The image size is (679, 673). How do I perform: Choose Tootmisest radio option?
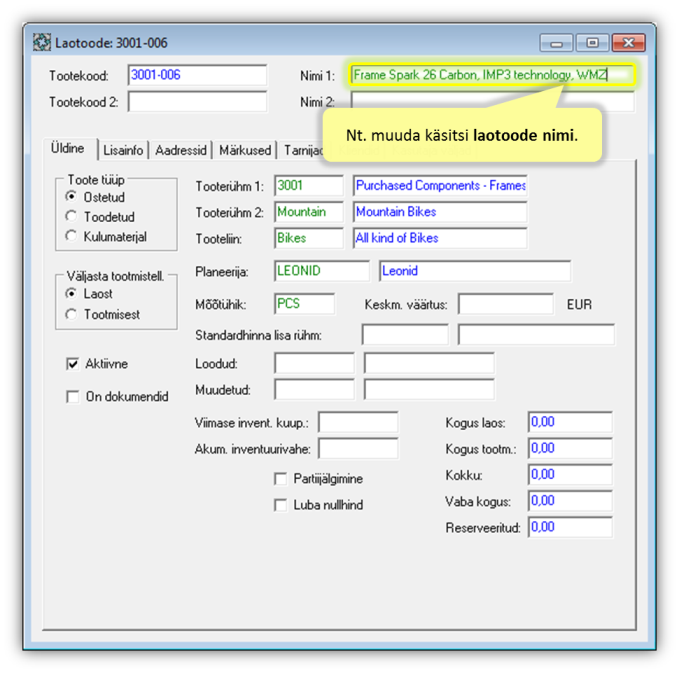[71, 314]
